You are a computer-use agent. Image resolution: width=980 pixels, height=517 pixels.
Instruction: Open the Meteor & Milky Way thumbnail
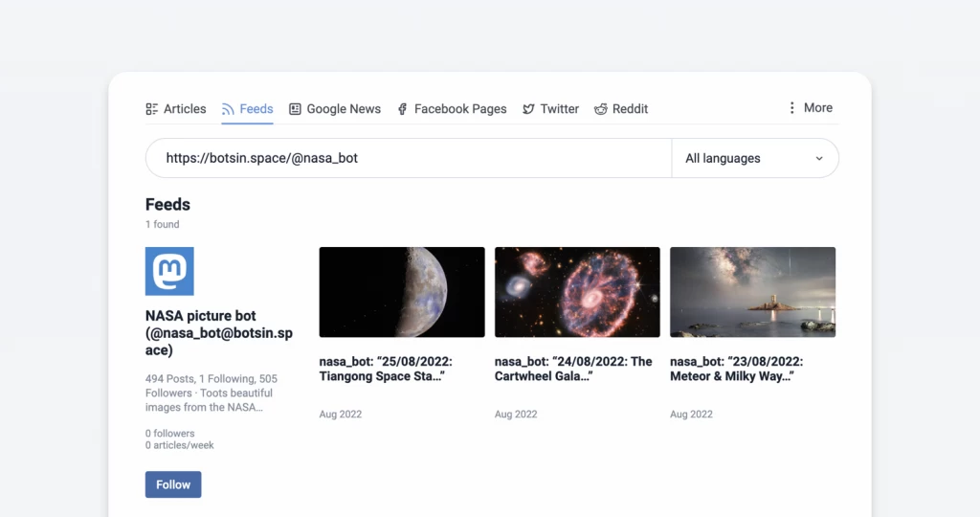[x=752, y=292]
